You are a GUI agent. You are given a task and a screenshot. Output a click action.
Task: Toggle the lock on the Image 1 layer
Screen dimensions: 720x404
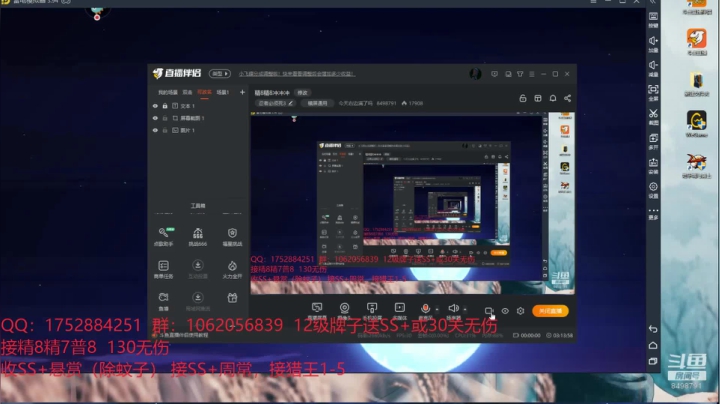pos(165,130)
